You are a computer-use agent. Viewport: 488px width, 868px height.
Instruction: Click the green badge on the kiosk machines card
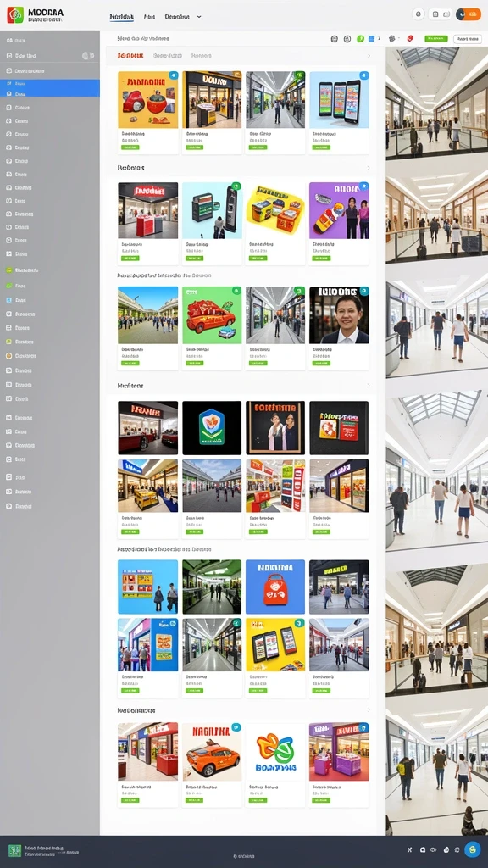coord(236,186)
